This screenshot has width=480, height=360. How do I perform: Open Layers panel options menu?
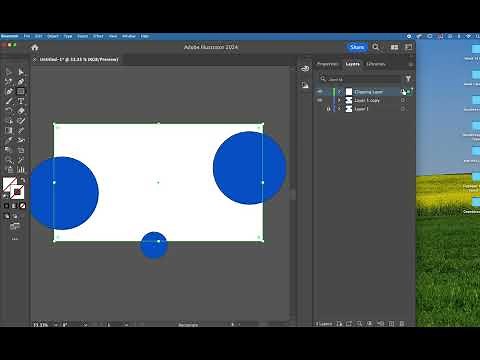(411, 64)
